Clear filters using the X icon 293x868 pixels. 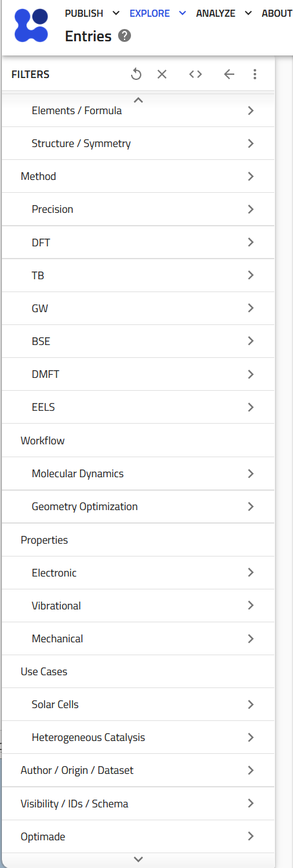click(x=162, y=74)
